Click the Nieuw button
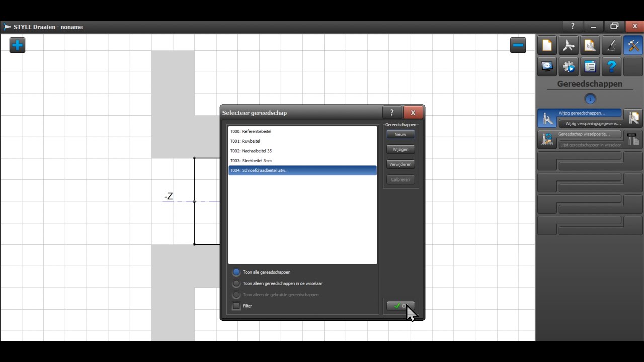 pos(400,134)
